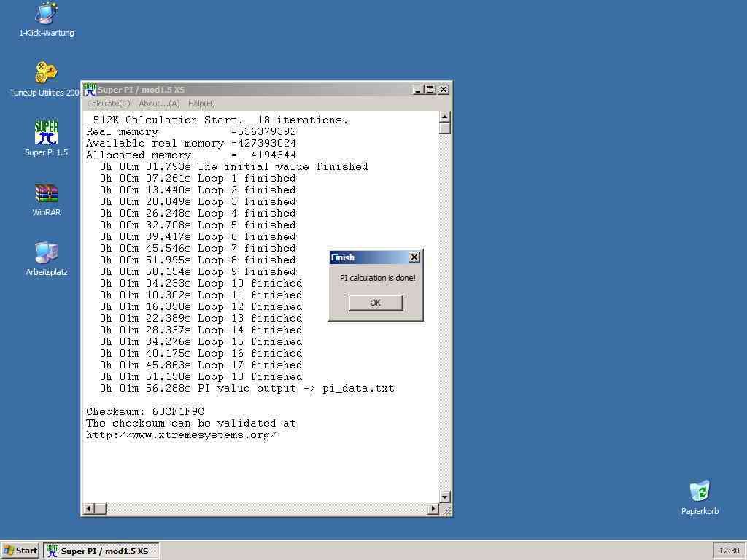The image size is (747, 560).
Task: Click the vertical scrollbar up arrow
Action: click(x=444, y=117)
